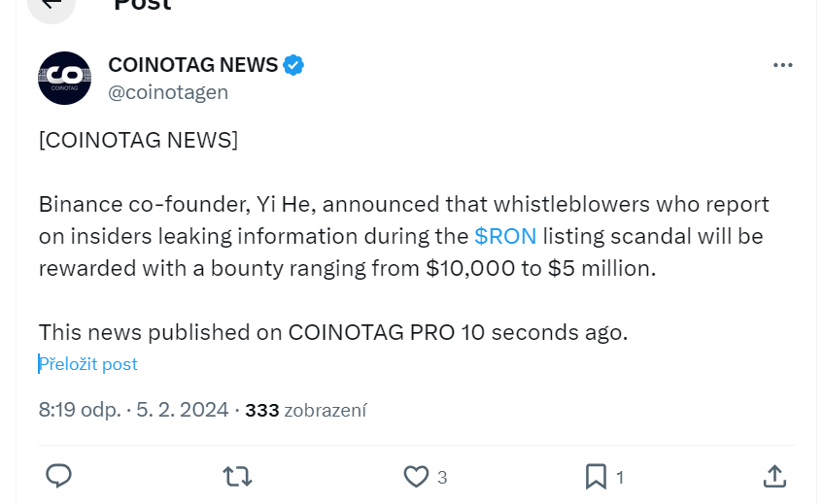Click the like count number 3

(442, 477)
